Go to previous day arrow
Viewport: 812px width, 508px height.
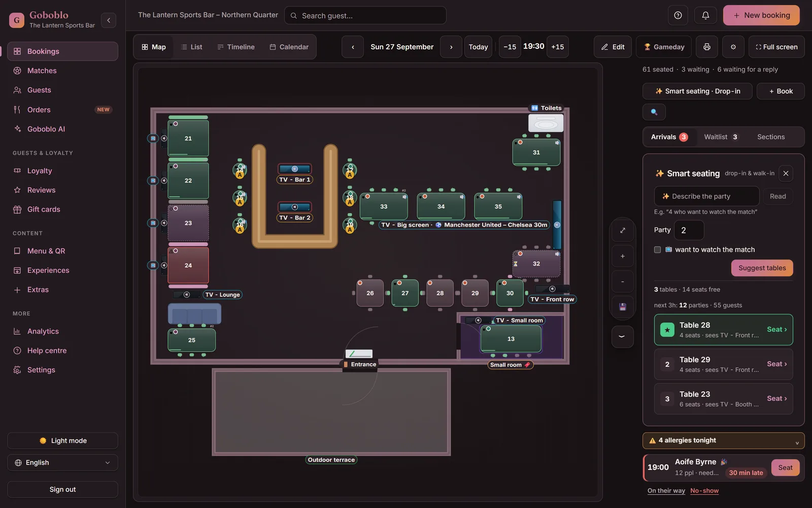(353, 47)
